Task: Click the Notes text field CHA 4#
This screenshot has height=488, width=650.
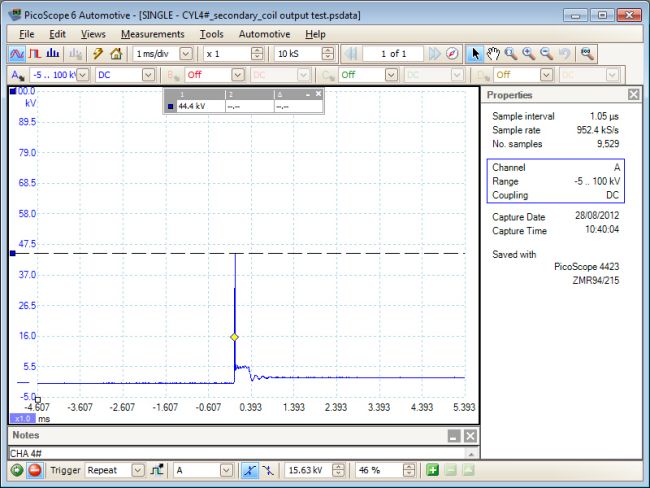Action: 237,453
